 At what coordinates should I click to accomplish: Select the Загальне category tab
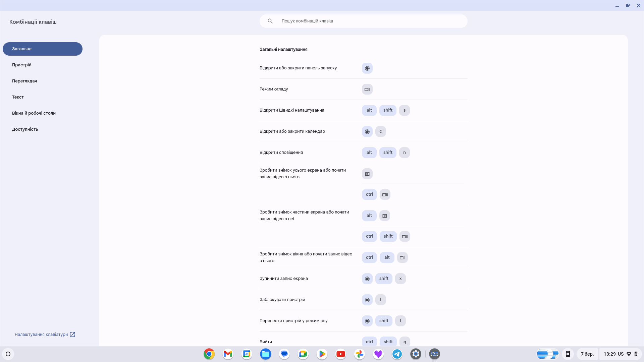tap(43, 49)
